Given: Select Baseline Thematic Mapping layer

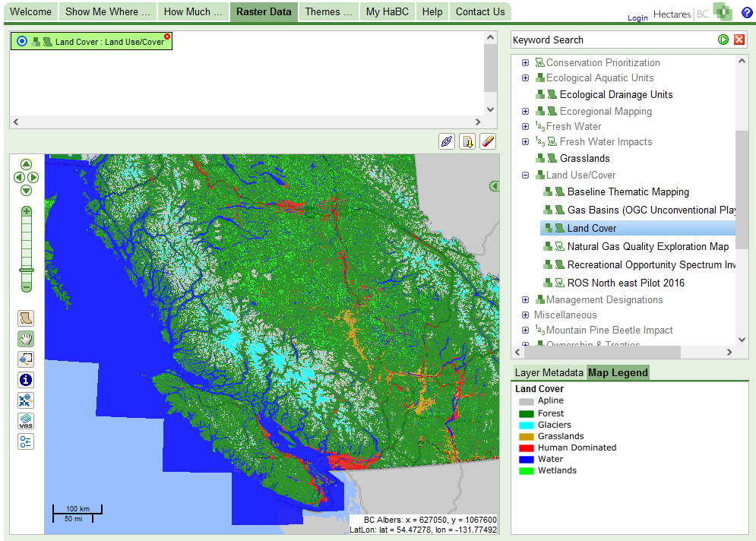Looking at the screenshot, I should coord(628,192).
